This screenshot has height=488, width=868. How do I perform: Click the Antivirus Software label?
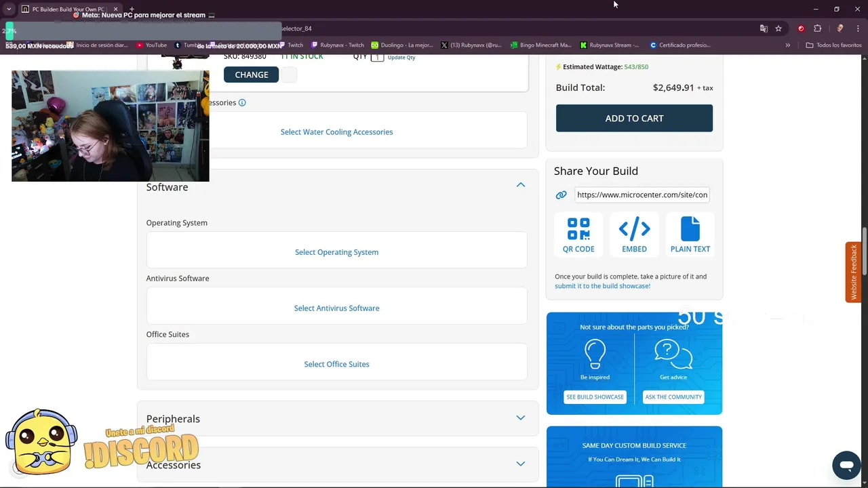click(178, 279)
